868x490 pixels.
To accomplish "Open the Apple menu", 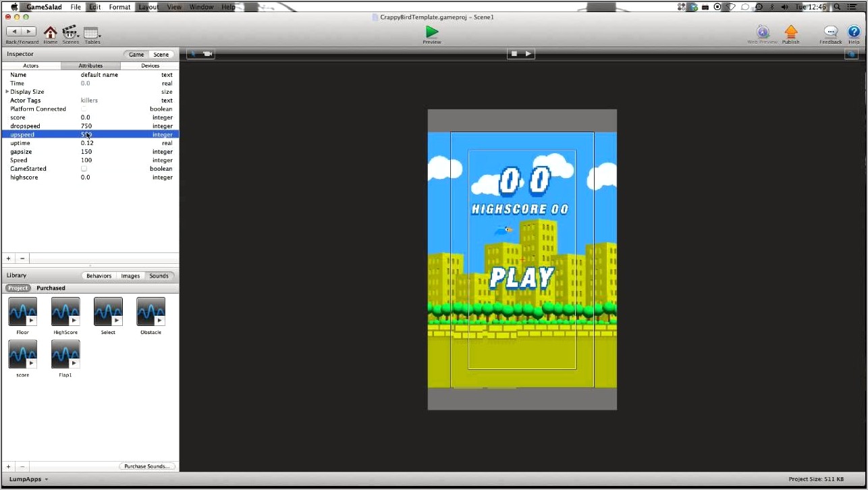I will tap(14, 7).
